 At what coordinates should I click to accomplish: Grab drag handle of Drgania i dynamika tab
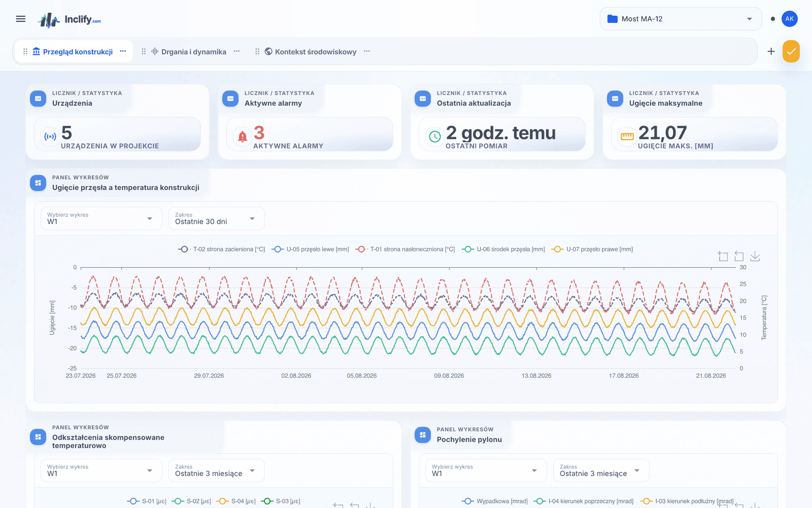pyautogui.click(x=144, y=51)
